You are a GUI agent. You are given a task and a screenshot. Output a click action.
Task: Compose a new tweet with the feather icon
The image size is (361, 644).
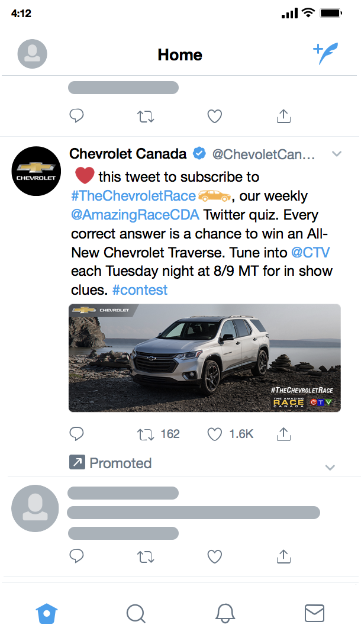click(x=324, y=54)
